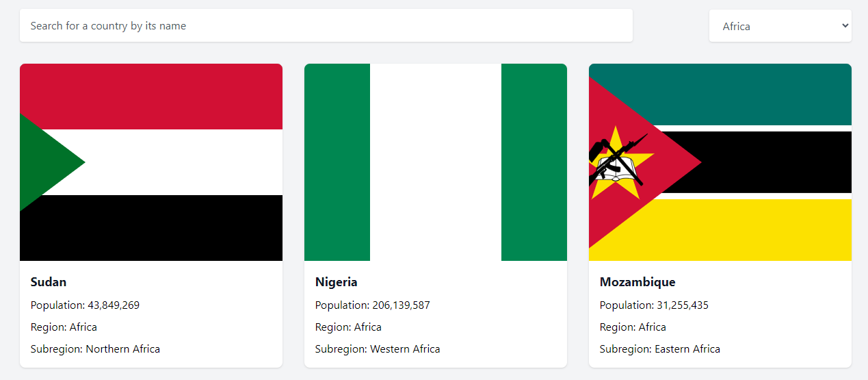Focus the country name search field
This screenshot has width=868, height=380.
(326, 26)
